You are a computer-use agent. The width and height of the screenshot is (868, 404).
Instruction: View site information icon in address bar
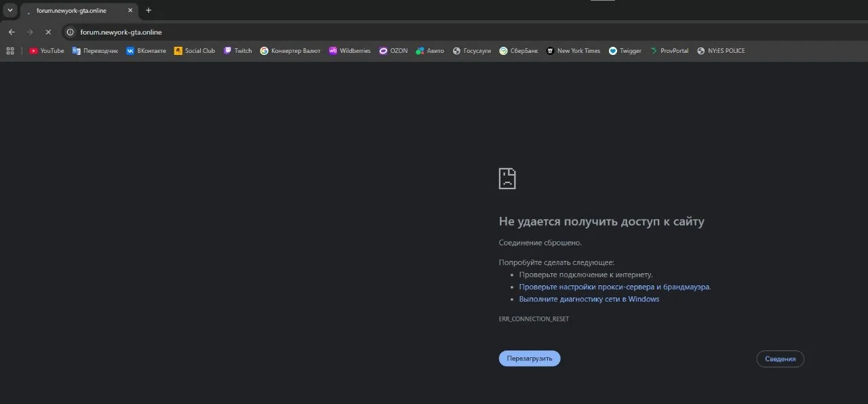70,32
